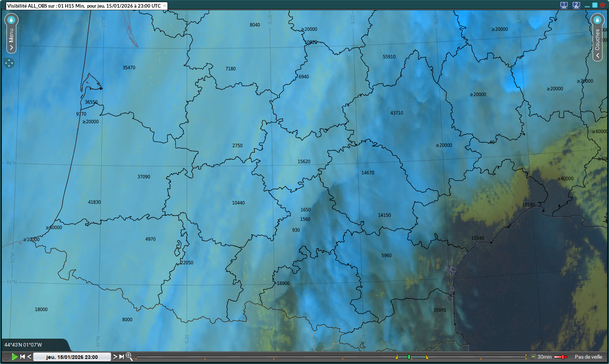Click the timeline zoom magnifier icon
This screenshot has height=364, width=609.
[x=129, y=357]
